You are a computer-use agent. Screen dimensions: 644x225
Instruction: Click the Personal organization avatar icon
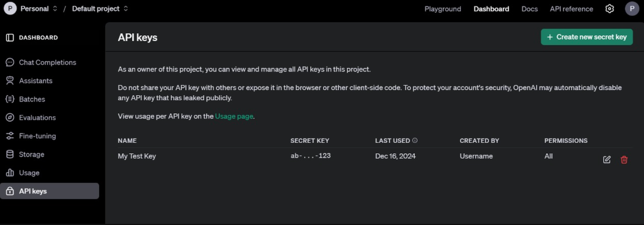(x=10, y=9)
